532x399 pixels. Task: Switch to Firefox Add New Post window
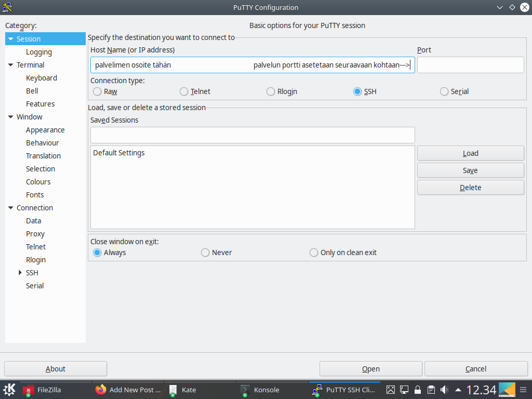pyautogui.click(x=128, y=390)
